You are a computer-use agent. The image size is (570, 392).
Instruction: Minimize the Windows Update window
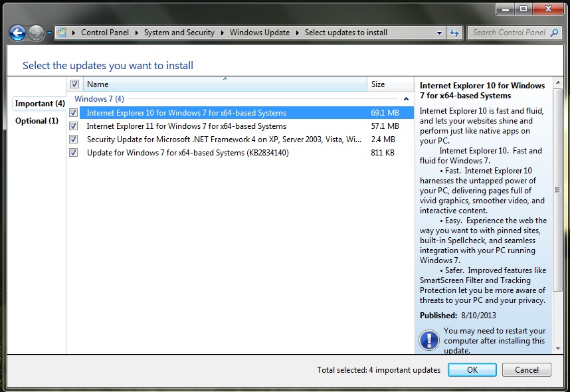click(x=506, y=9)
